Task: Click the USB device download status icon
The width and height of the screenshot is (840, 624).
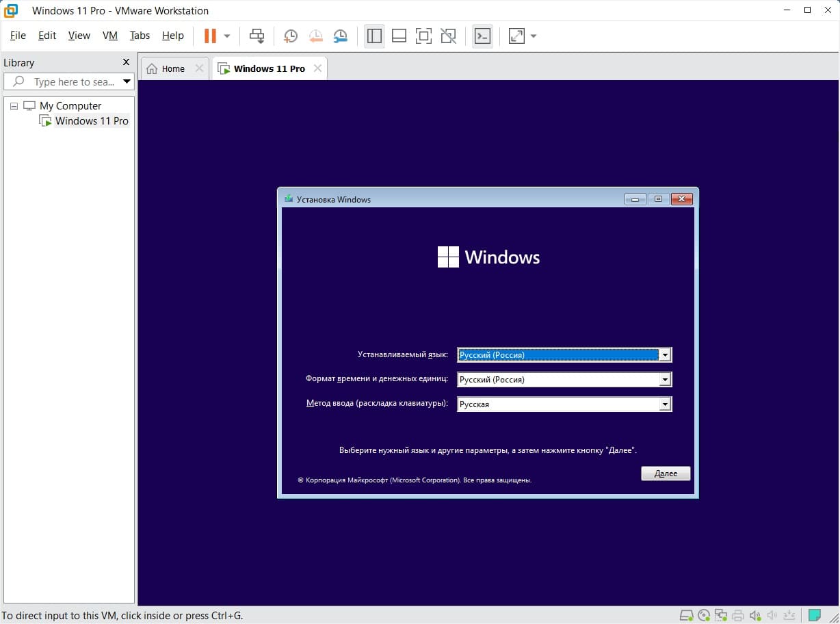Action: (x=790, y=615)
